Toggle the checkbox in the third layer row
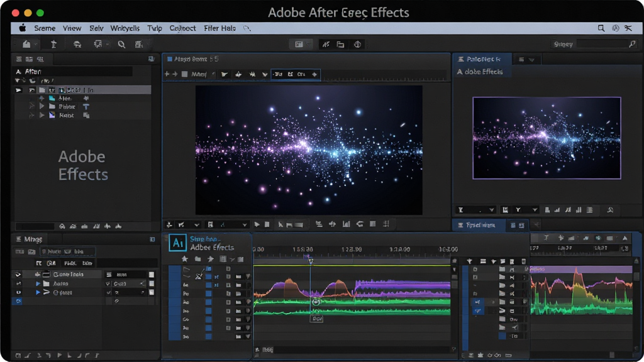Image resolution: width=644 pixels, height=362 pixels. [x=108, y=293]
